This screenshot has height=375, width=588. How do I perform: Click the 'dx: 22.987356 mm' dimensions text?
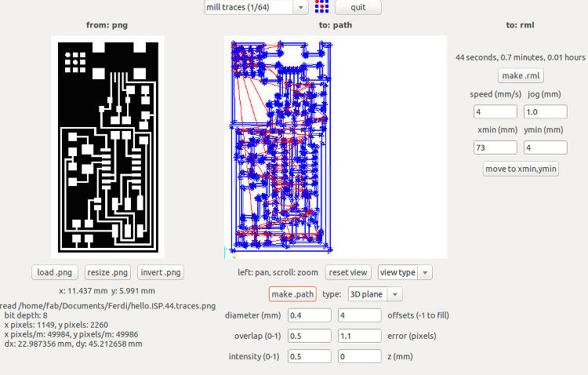(73, 344)
